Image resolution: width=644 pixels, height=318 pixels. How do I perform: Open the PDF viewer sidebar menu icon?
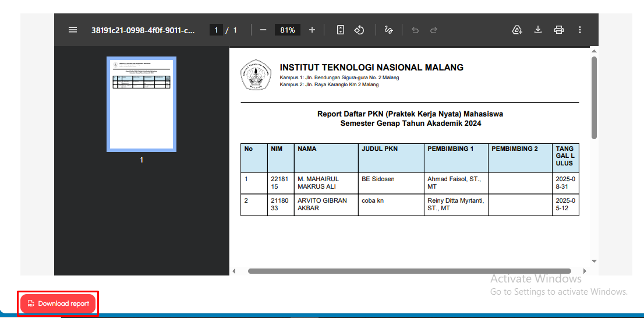(x=73, y=30)
